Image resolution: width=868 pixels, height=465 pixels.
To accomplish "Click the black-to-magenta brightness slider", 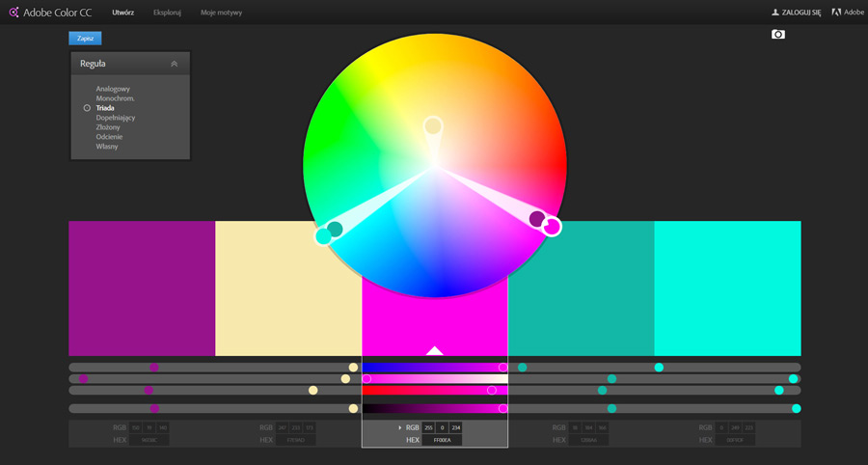I will (435, 408).
